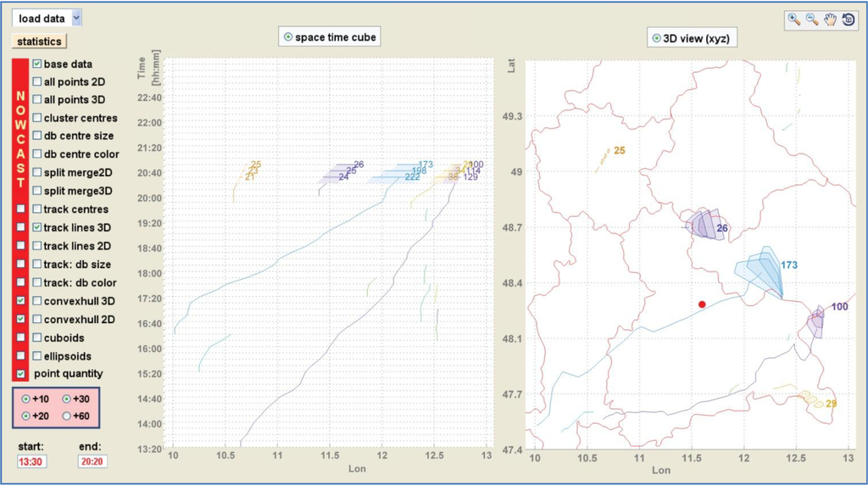The image size is (868, 486).
Task: Toggle nowcast checkbox in track: db color row
Action: pyautogui.click(x=20, y=282)
